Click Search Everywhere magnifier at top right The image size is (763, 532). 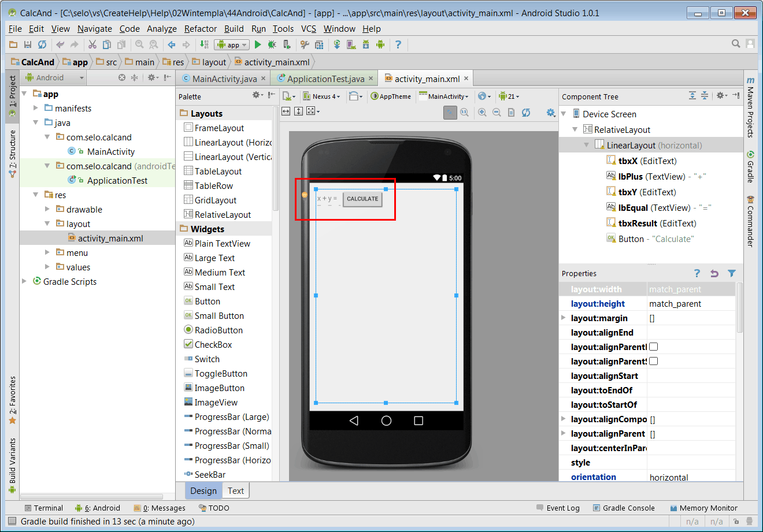coord(736,43)
